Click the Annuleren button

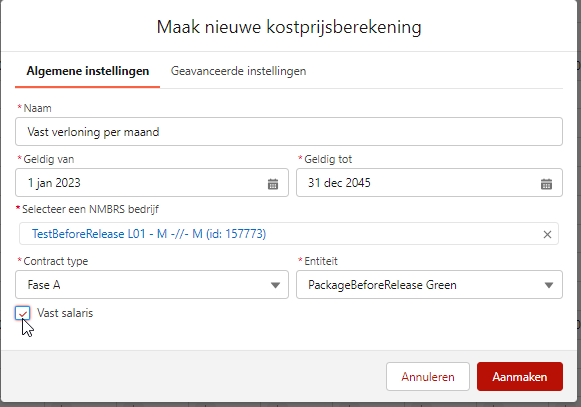coord(428,377)
